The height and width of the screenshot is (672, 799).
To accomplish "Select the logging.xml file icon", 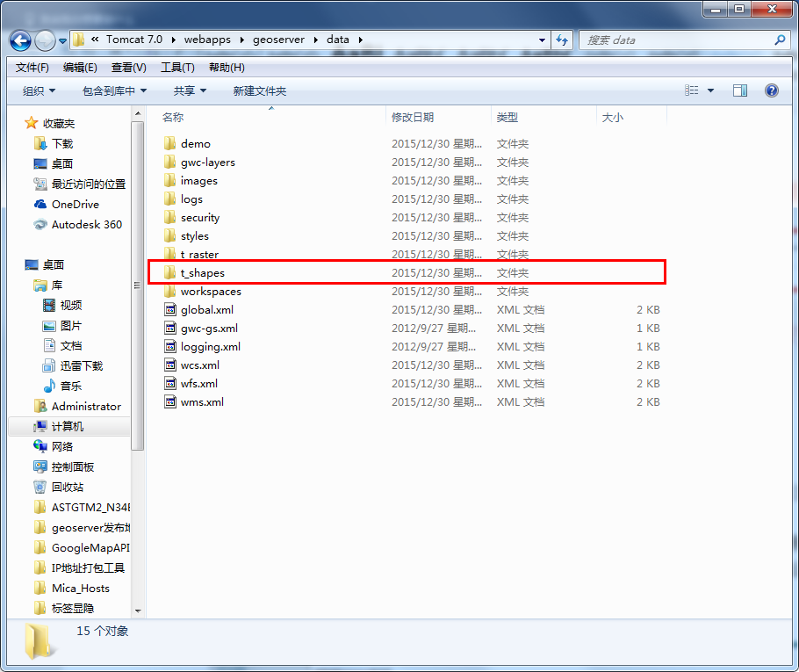I will pyautogui.click(x=170, y=346).
